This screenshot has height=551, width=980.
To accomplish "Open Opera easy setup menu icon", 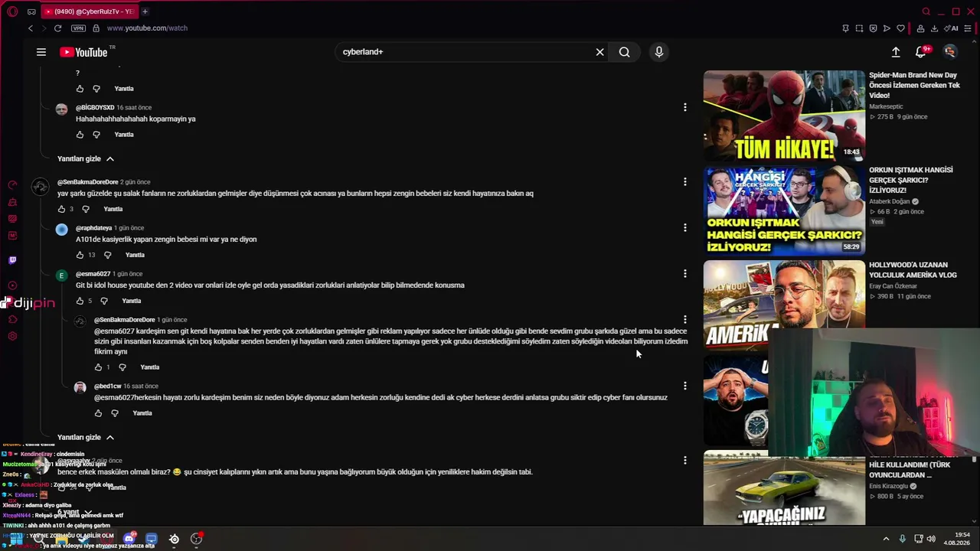I will pyautogui.click(x=968, y=28).
